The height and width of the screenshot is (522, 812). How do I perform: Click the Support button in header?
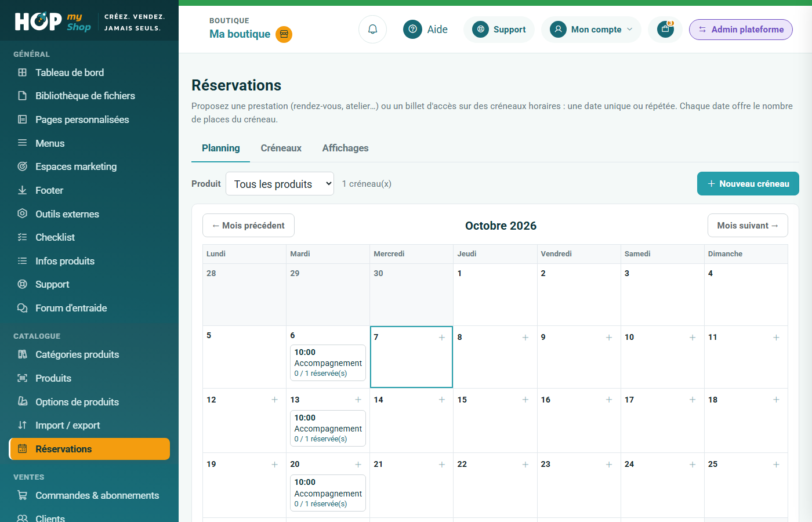point(499,30)
